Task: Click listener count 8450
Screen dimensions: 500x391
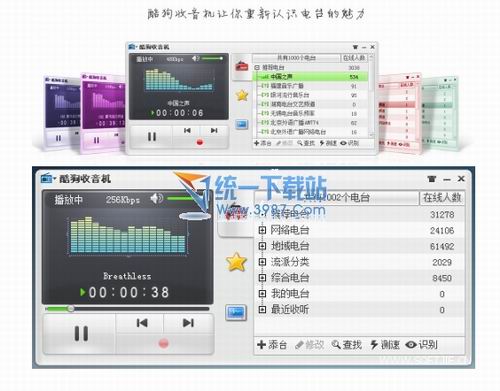Action: tap(442, 278)
